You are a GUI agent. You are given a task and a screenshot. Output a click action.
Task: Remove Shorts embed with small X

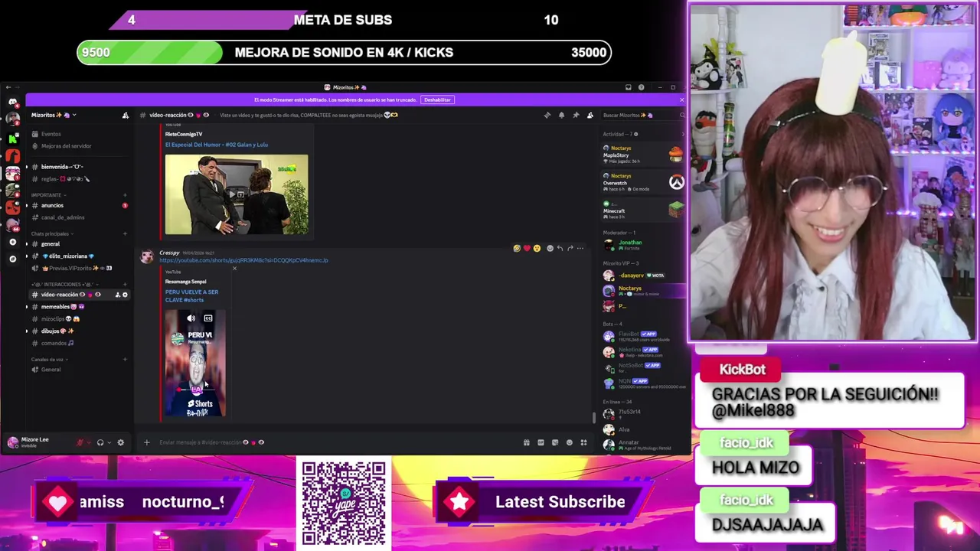click(234, 269)
